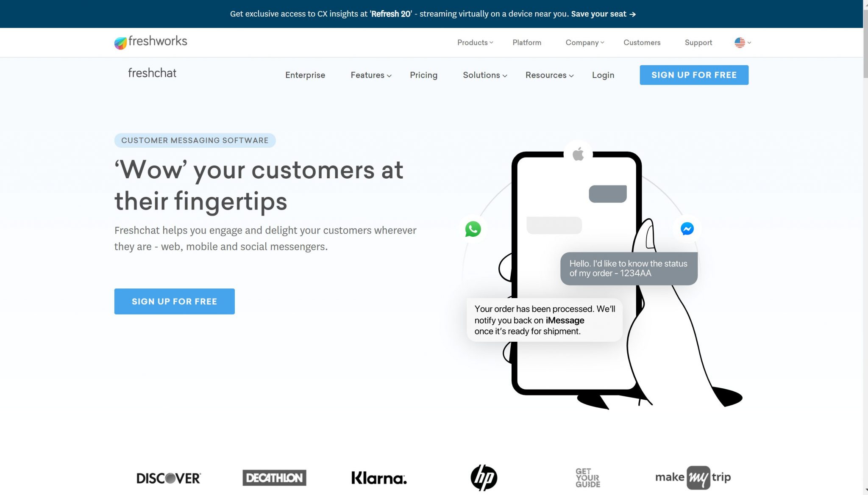Open the Products dropdown menu
The width and height of the screenshot is (868, 495).
point(475,42)
